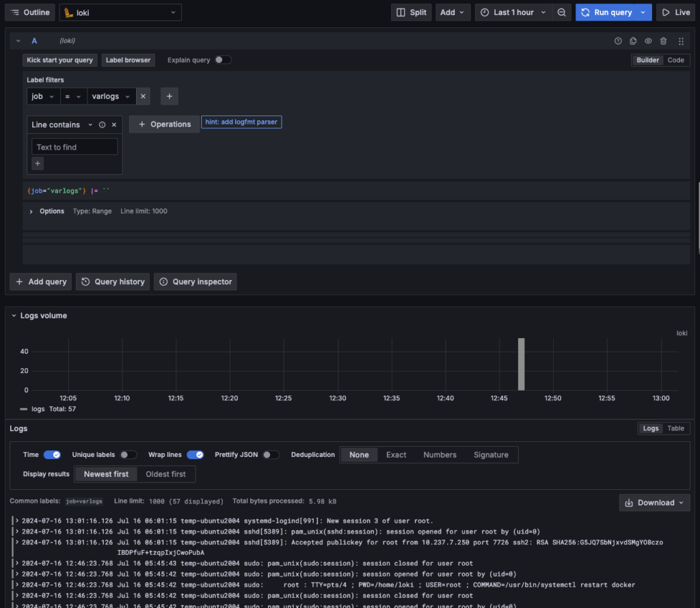Select Numbers deduplication
This screenshot has height=608, width=700.
[x=440, y=455]
